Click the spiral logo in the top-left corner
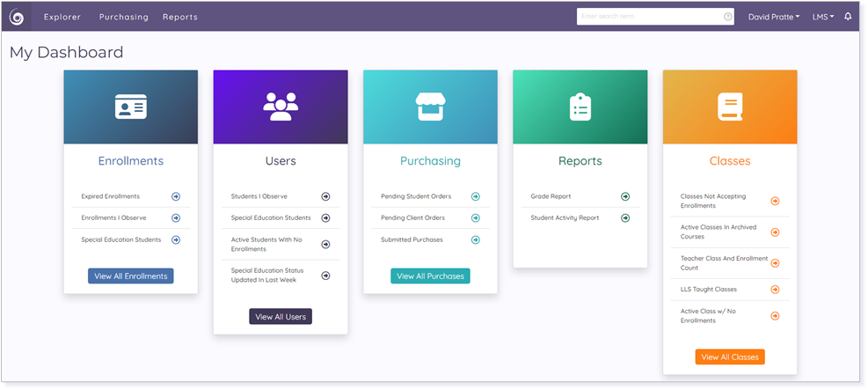 17,17
